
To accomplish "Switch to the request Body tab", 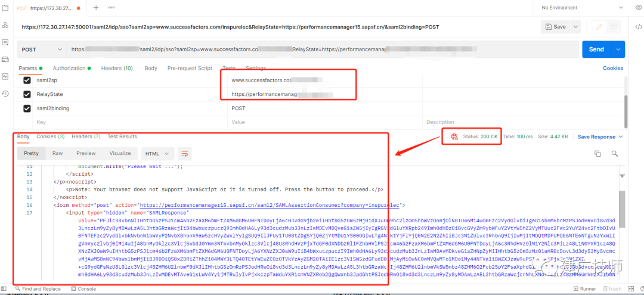I will [151, 68].
